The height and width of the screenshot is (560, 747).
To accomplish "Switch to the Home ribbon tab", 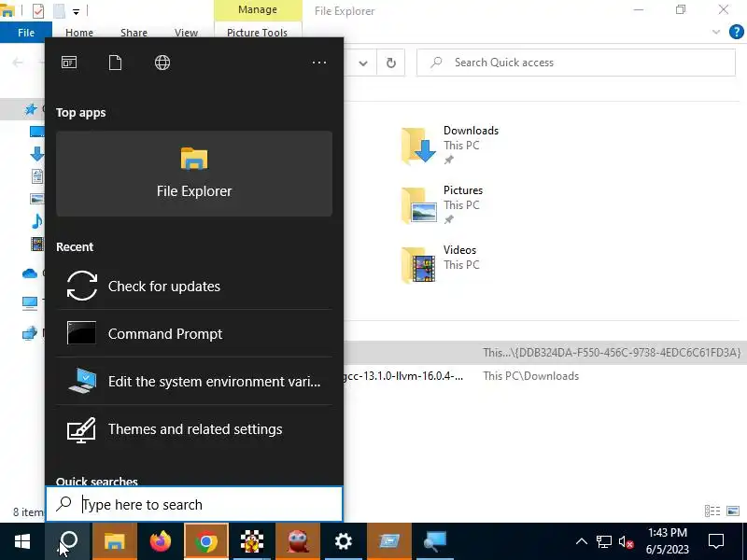I will (x=79, y=33).
